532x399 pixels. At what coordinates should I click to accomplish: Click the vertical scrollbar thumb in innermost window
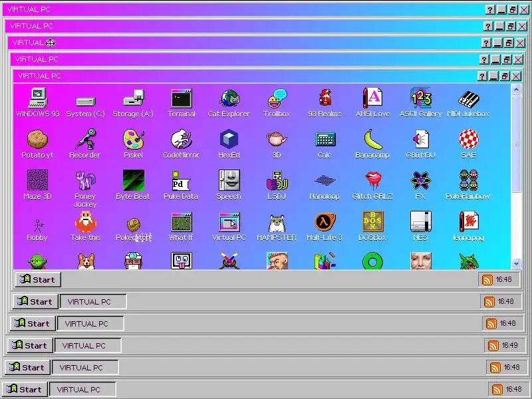pos(517,144)
